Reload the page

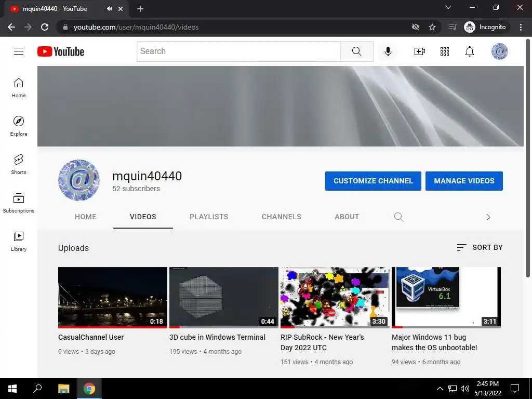click(x=45, y=27)
